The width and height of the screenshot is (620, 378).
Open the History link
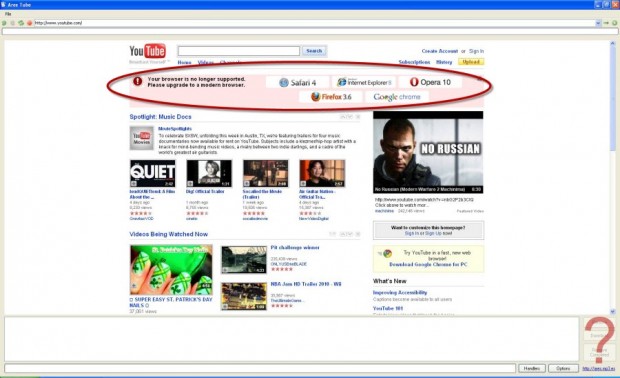(444, 62)
